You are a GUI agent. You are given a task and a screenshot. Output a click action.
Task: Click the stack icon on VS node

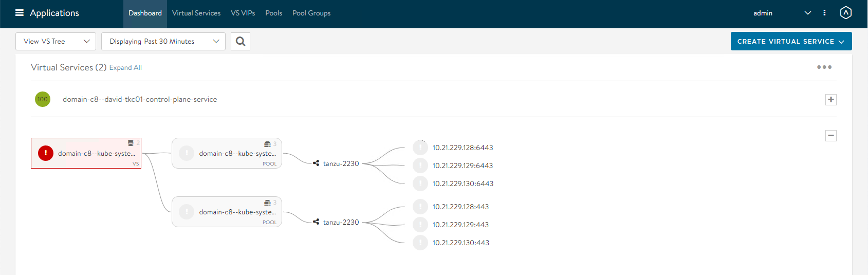tap(131, 143)
